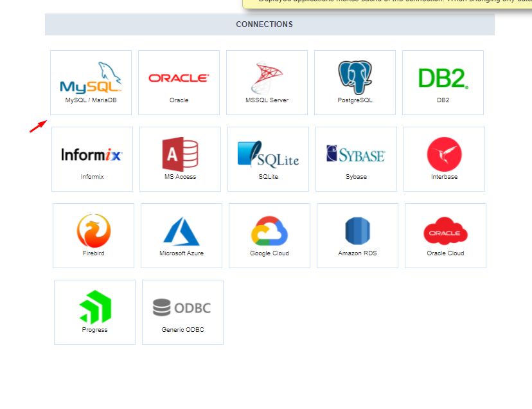Pick the PostgreSQL elephant connection

pos(355,82)
